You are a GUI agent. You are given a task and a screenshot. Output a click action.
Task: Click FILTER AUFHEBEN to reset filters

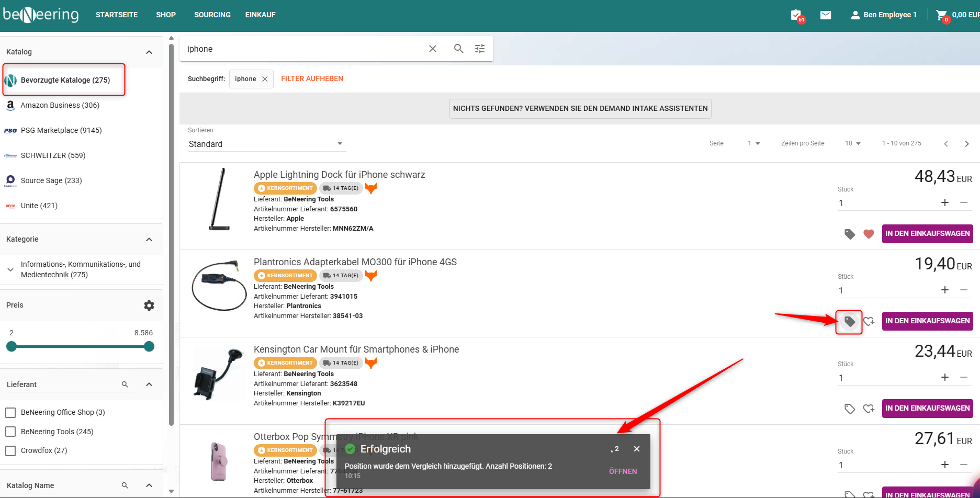[312, 78]
